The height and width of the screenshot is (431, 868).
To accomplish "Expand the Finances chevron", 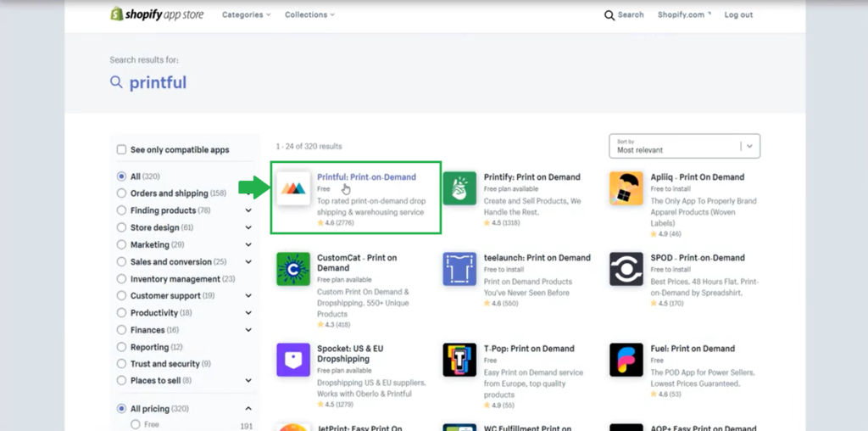I will [248, 330].
